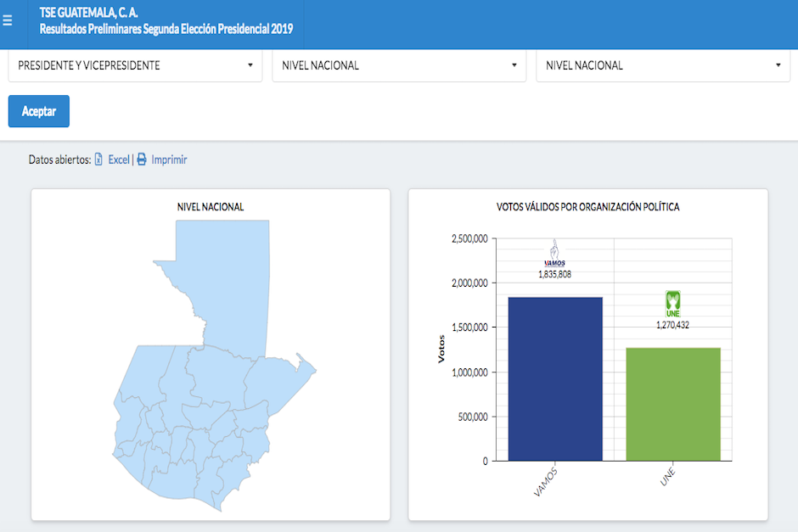Click the VAMOS party logo

click(554, 253)
